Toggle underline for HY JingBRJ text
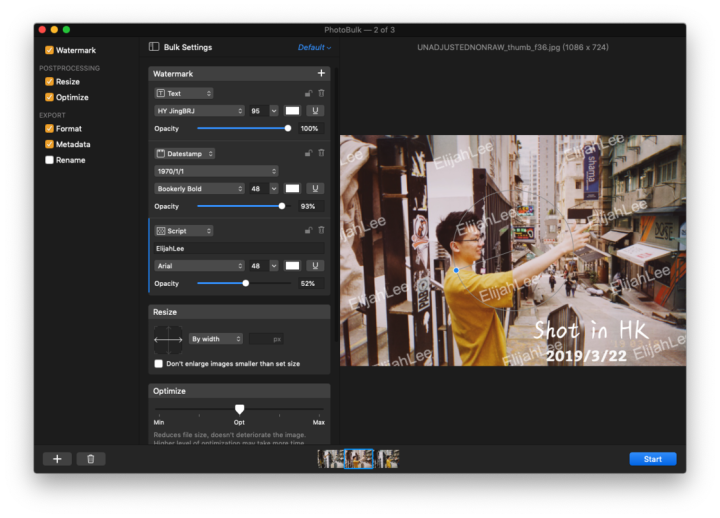720x518 pixels. (315, 111)
